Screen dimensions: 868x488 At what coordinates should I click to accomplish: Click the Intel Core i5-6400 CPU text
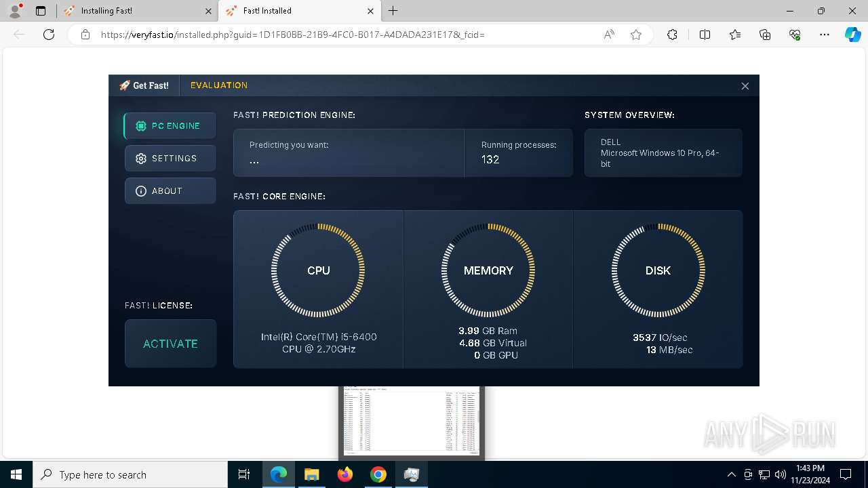pos(319,343)
